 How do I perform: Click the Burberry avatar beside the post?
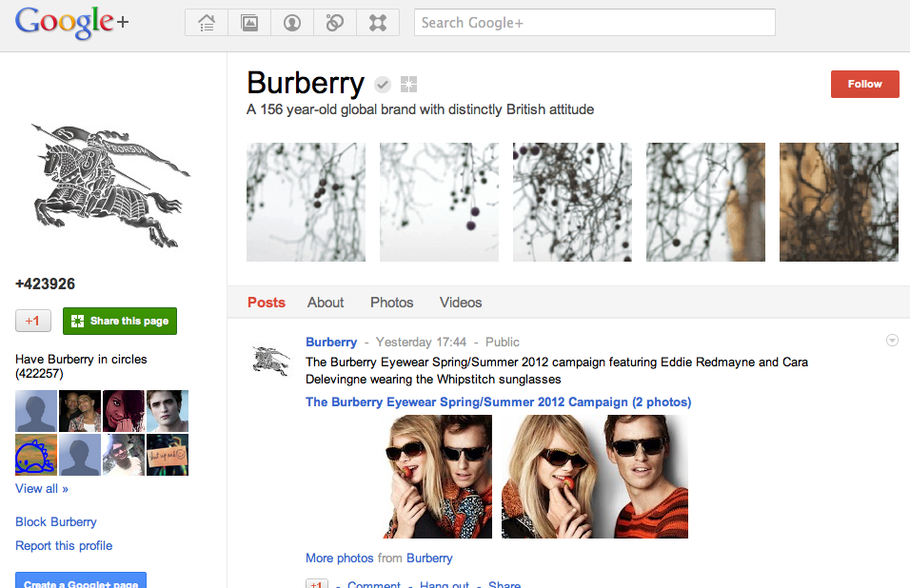coord(271,361)
